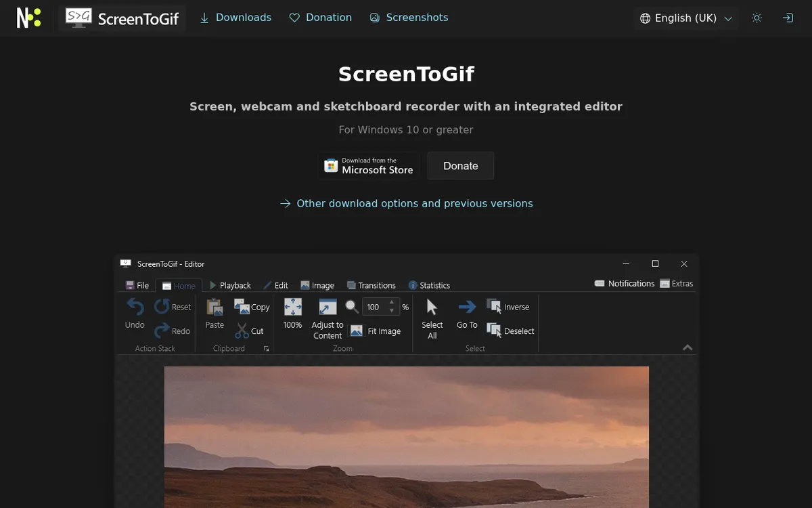Open the Extras panel

pyautogui.click(x=676, y=284)
